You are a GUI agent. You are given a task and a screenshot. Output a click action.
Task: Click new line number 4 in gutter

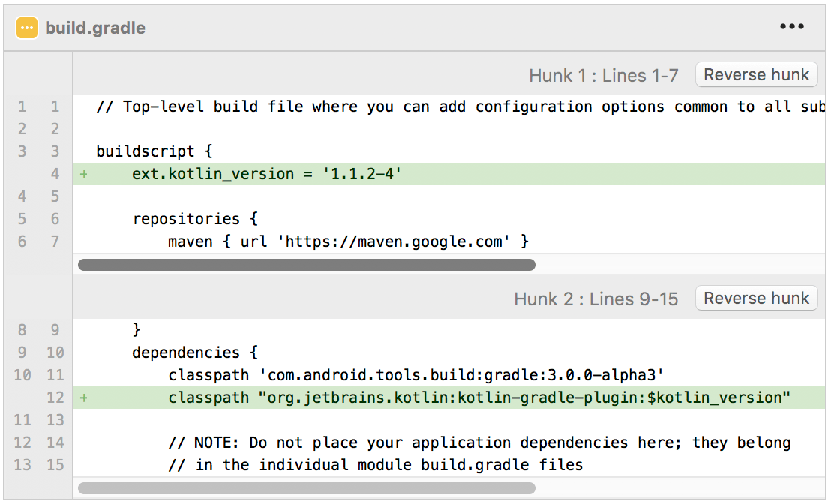(55, 174)
